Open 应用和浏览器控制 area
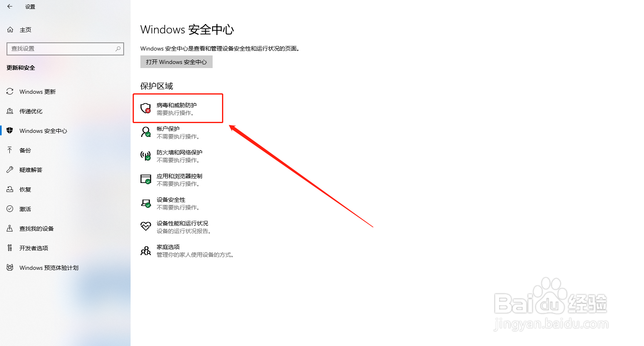The height and width of the screenshot is (346, 644). tap(180, 176)
